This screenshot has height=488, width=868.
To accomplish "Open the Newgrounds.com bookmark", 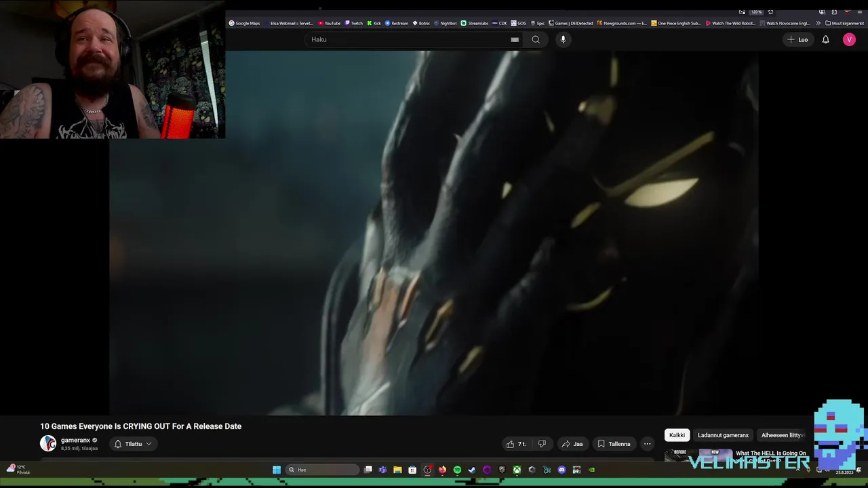I will (x=622, y=23).
